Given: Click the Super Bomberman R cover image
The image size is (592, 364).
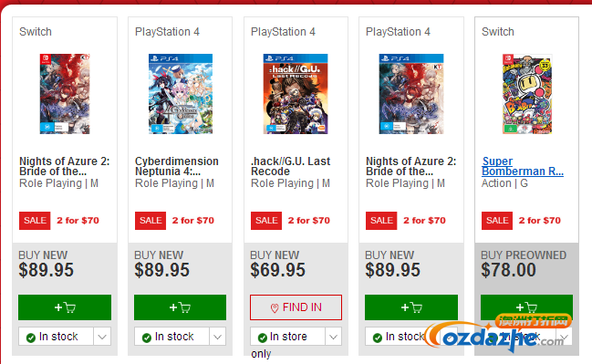Looking at the screenshot, I should coord(527,94).
